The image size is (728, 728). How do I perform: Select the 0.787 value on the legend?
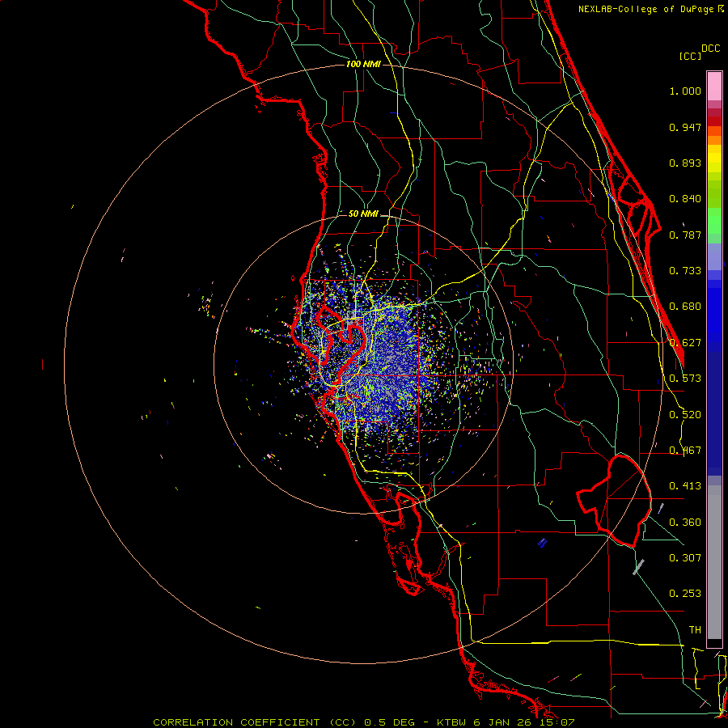(685, 235)
